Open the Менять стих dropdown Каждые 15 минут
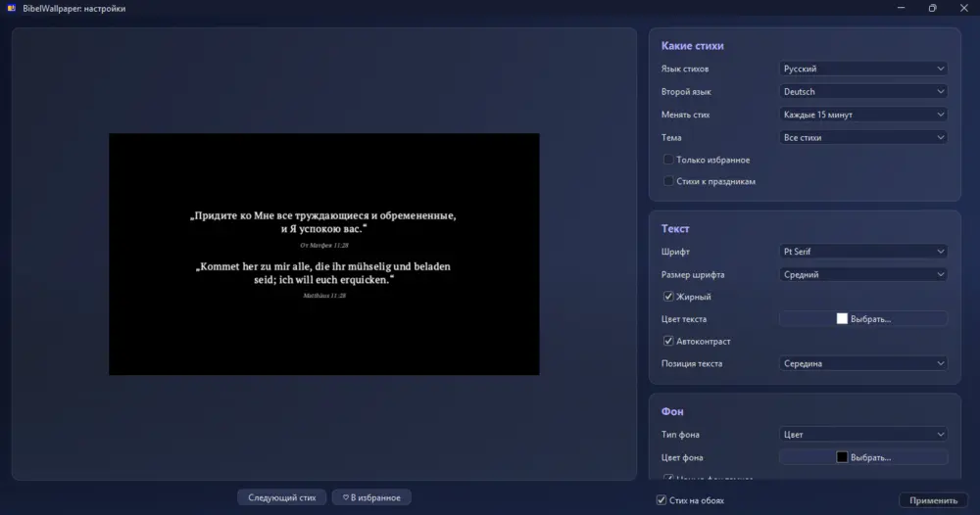The width and height of the screenshot is (980, 515). (863, 115)
